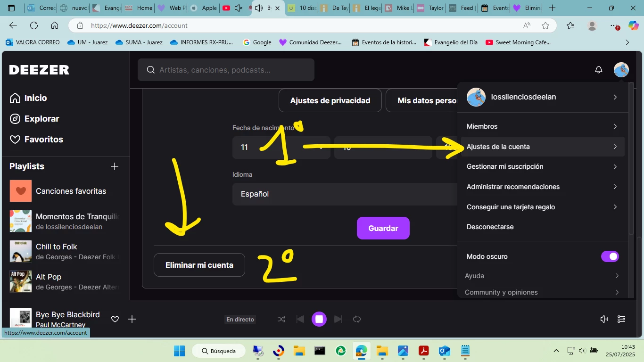Expand the Community y opiniones chevron

[617, 292]
